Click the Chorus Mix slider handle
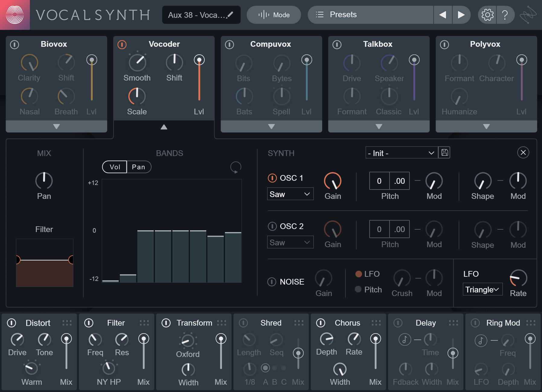This screenshot has height=392, width=542. 376,339
